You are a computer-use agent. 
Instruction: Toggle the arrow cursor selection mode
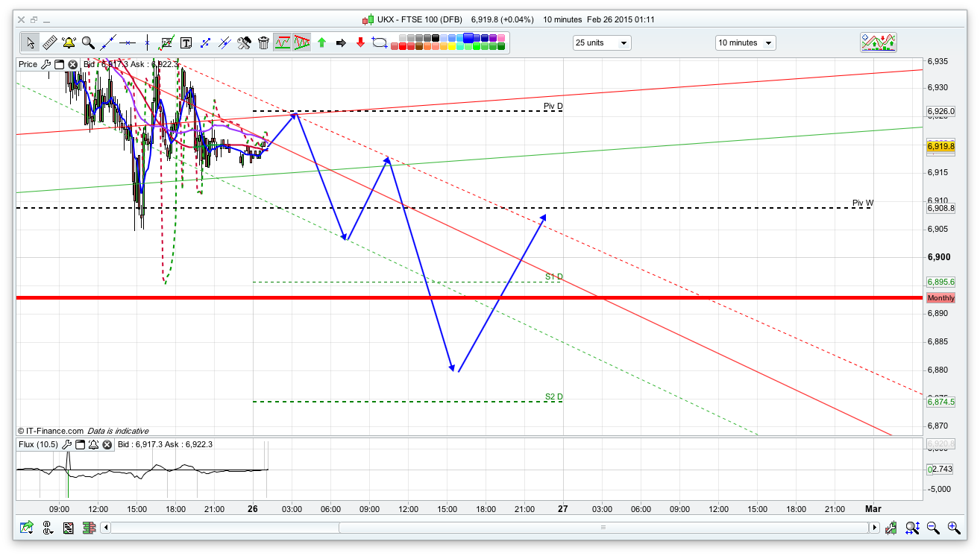(x=30, y=42)
